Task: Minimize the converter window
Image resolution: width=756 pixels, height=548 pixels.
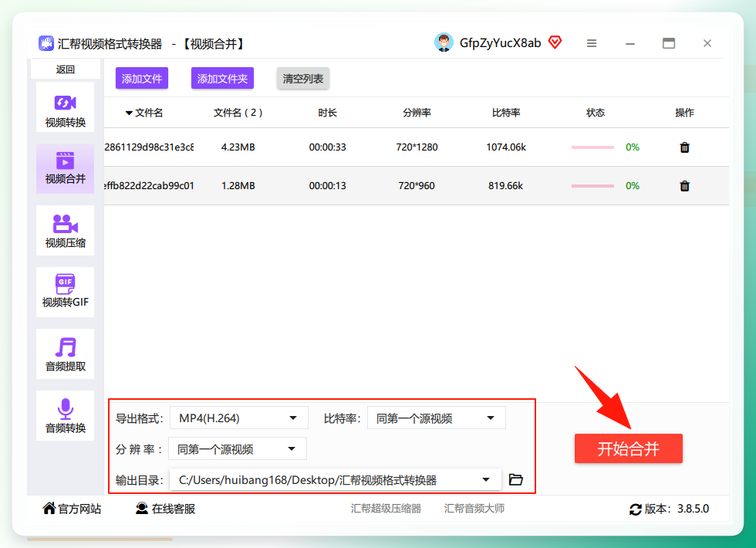Action: coord(630,43)
